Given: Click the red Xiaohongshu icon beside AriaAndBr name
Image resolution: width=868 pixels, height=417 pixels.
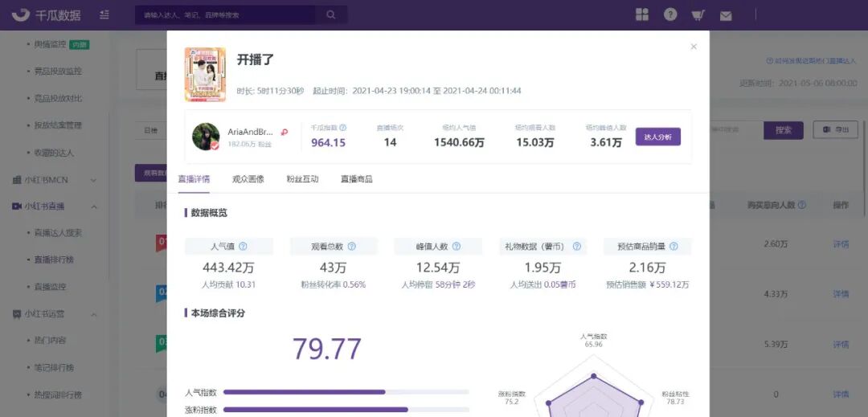Looking at the screenshot, I should [x=285, y=133].
